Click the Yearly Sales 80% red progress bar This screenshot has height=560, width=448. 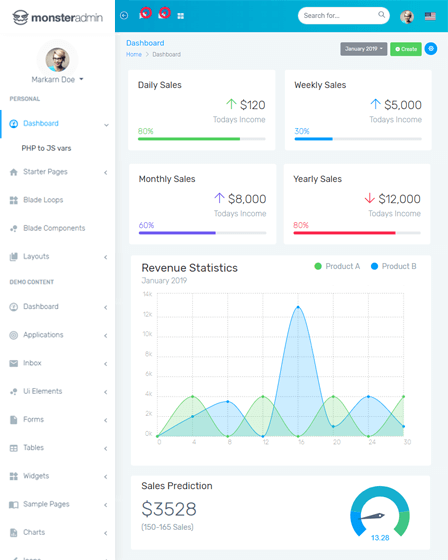[x=357, y=233]
